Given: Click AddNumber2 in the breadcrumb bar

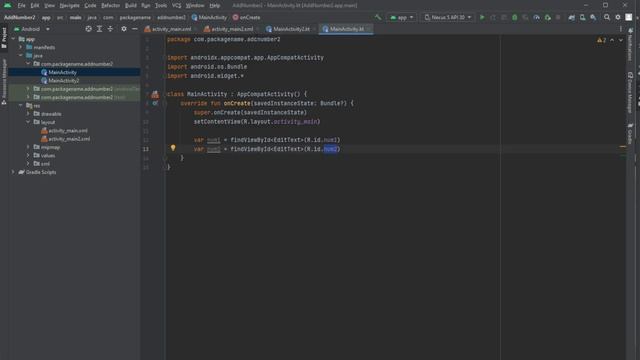Looking at the screenshot, I should point(20,18).
